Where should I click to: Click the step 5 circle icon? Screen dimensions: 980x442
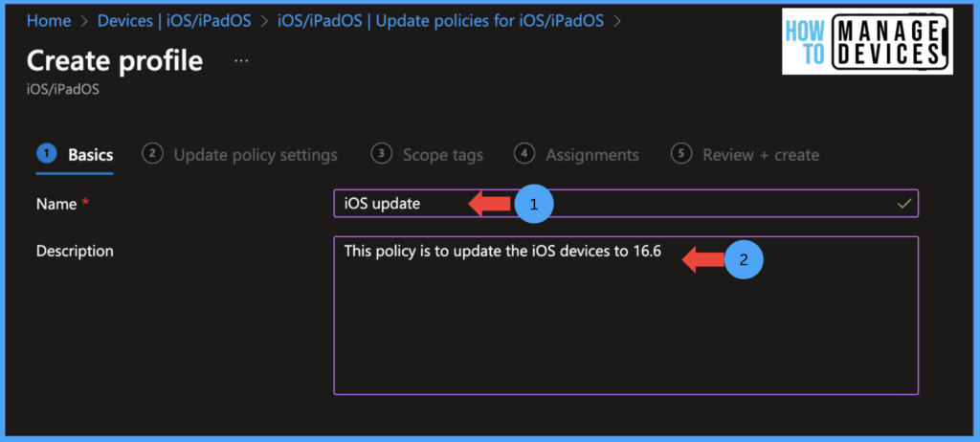tap(681, 154)
